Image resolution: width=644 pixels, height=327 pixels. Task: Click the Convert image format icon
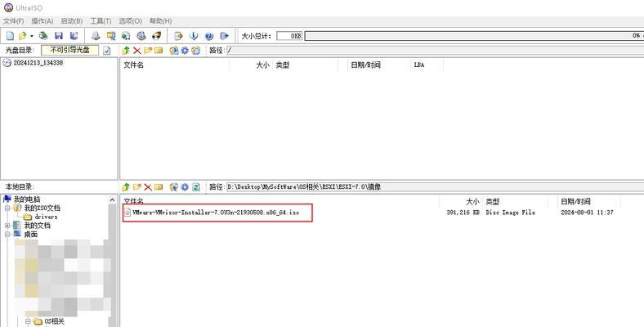coord(111,36)
